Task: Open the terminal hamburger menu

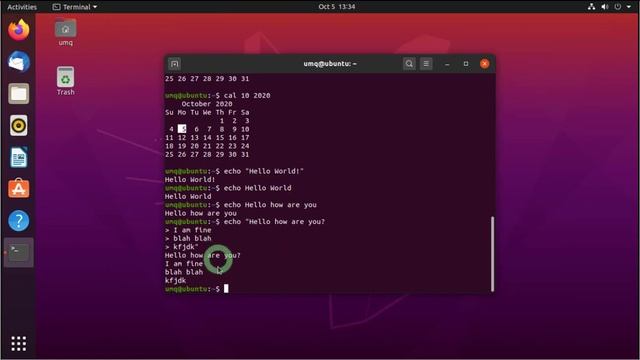Action: click(x=426, y=64)
